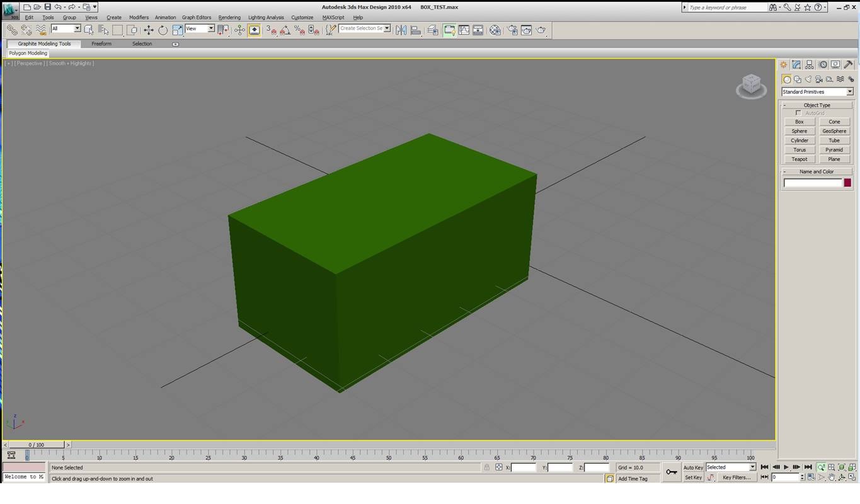Click the Open File folder icon

click(x=37, y=7)
